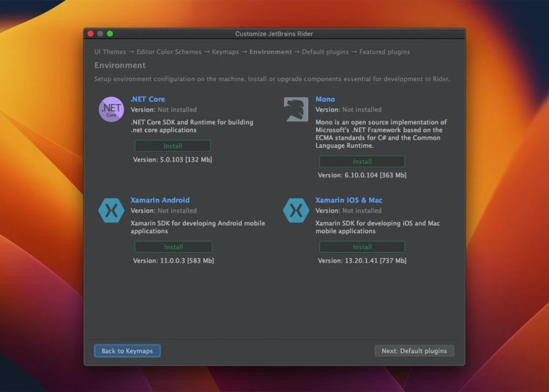This screenshot has width=549, height=392.
Task: Install the Xamarin Android SDK
Action: pyautogui.click(x=173, y=247)
